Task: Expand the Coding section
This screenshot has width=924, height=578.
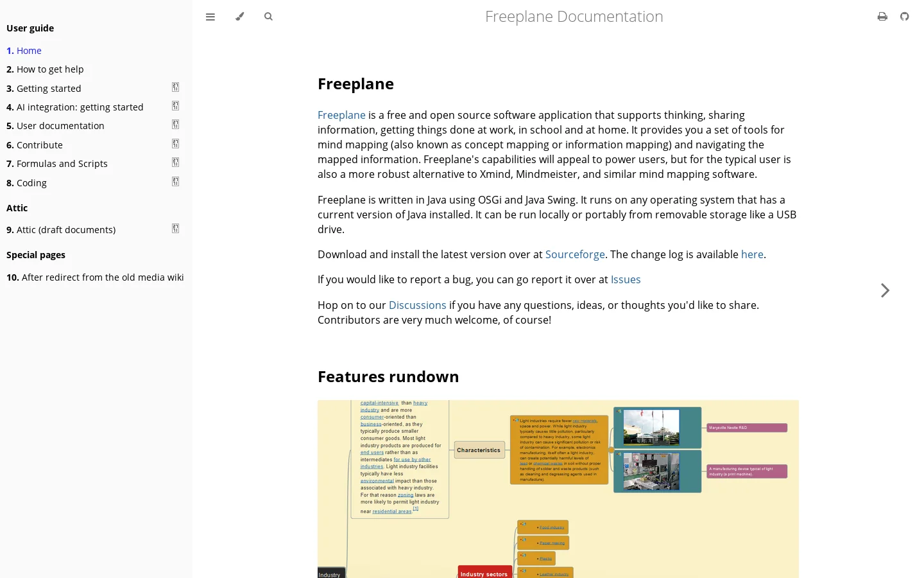Action: pyautogui.click(x=175, y=182)
